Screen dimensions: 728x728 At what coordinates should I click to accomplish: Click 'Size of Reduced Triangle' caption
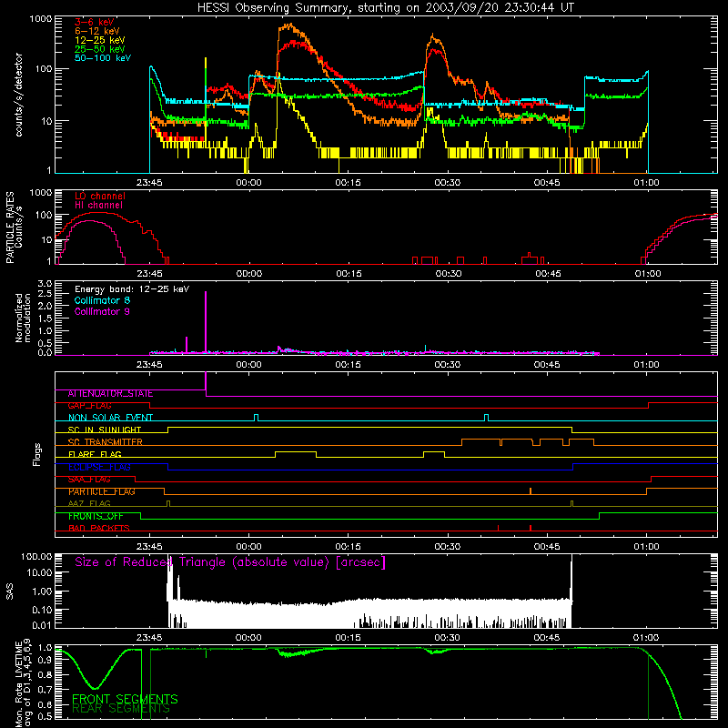click(230, 562)
